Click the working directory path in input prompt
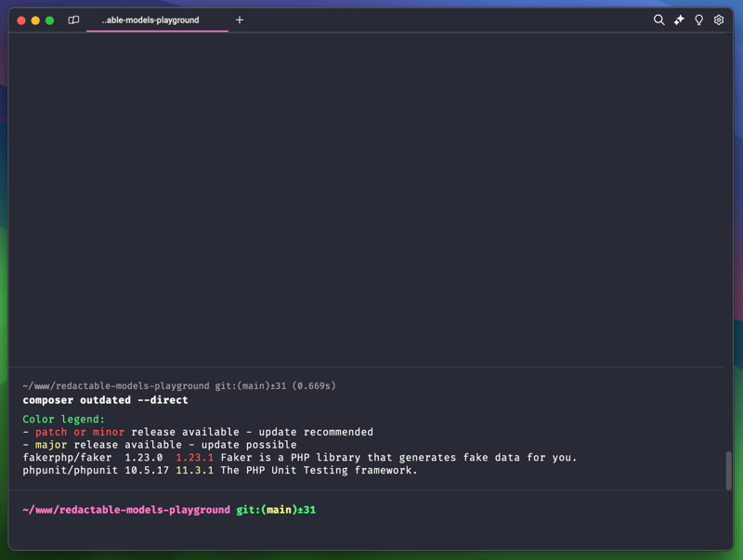Viewport: 743px width, 560px height. coord(125,510)
